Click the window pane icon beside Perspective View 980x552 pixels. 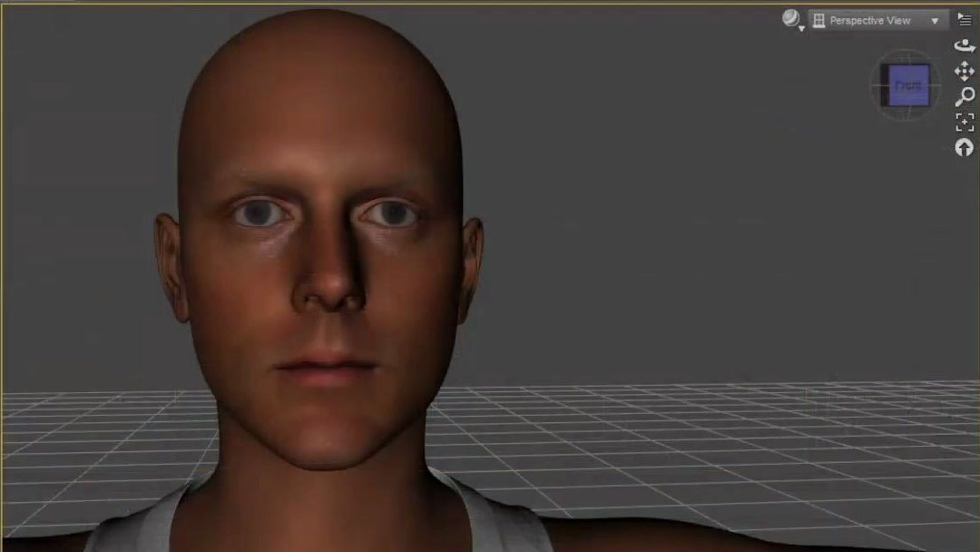[818, 19]
